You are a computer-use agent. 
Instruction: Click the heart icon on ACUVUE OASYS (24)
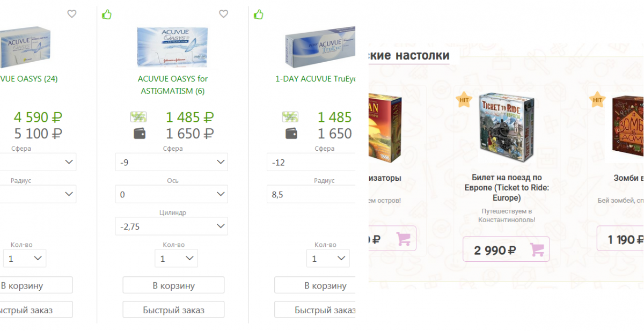click(72, 14)
